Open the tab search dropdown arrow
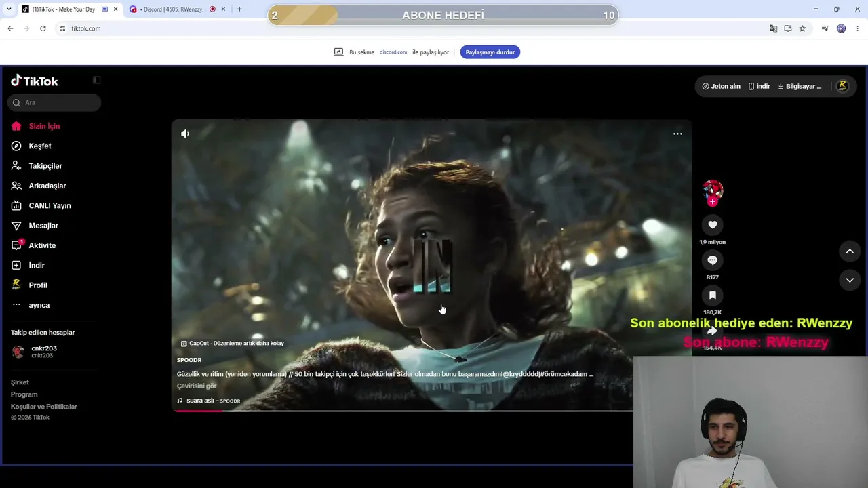Image resolution: width=868 pixels, height=488 pixels. 9,9
